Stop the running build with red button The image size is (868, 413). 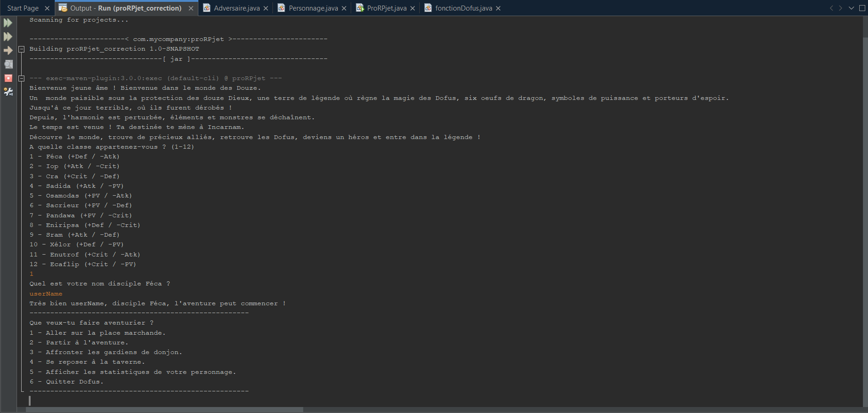click(8, 78)
